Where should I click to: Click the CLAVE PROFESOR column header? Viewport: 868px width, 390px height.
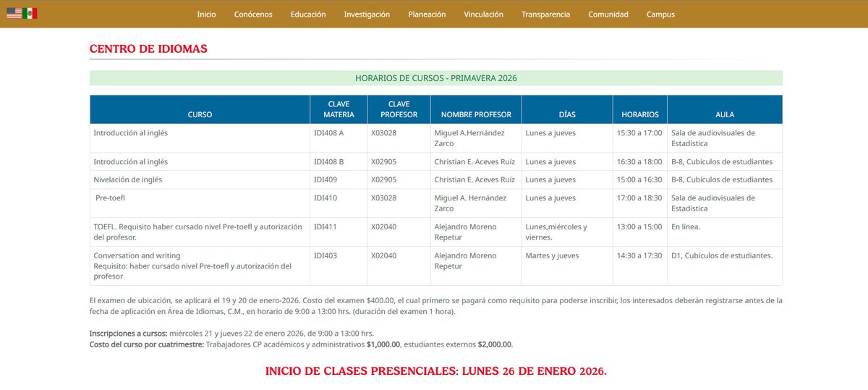tap(399, 109)
